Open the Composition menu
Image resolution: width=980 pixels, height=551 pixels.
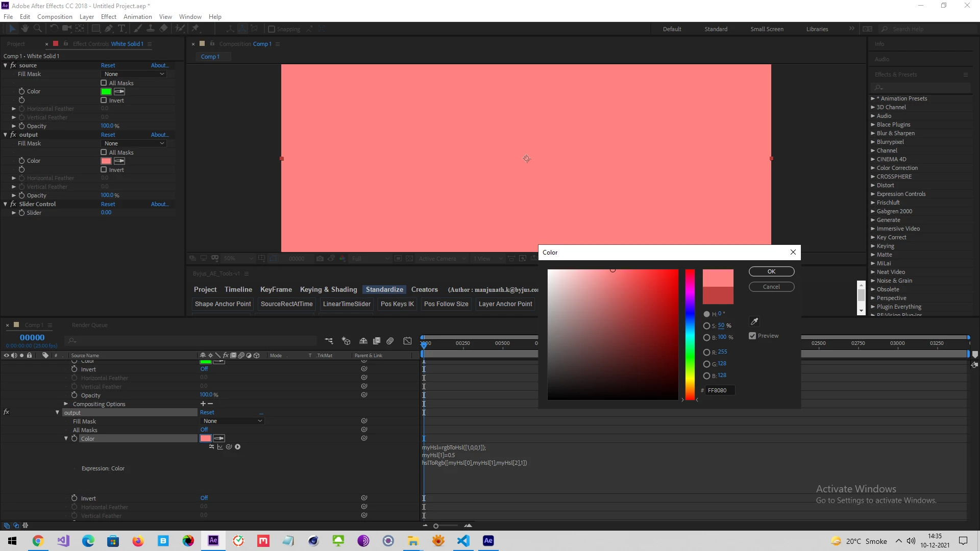coord(55,16)
